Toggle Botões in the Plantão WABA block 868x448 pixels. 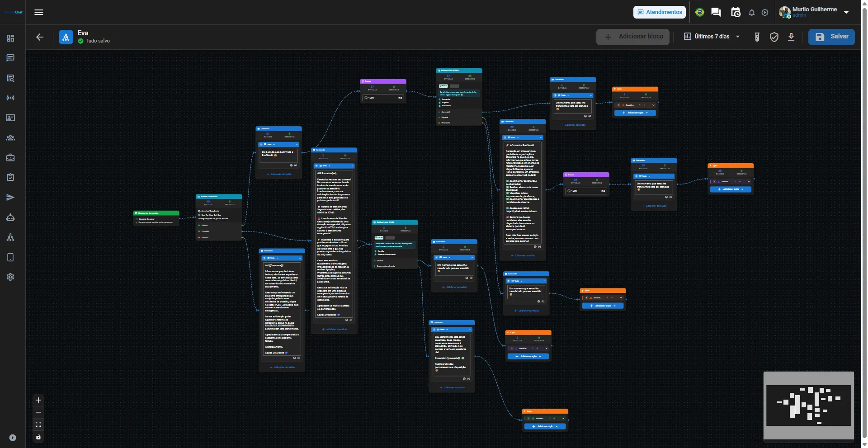[379, 238]
